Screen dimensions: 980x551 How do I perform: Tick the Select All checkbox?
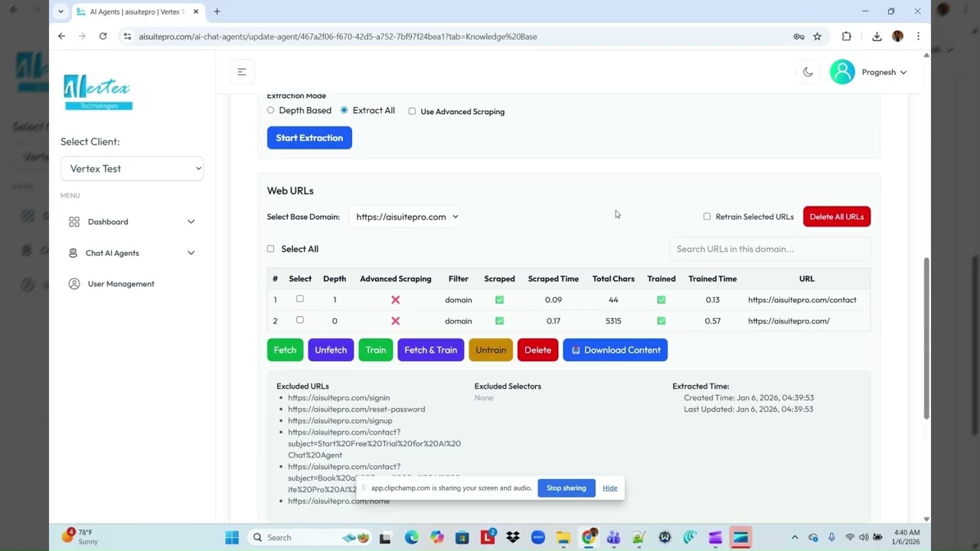point(270,249)
